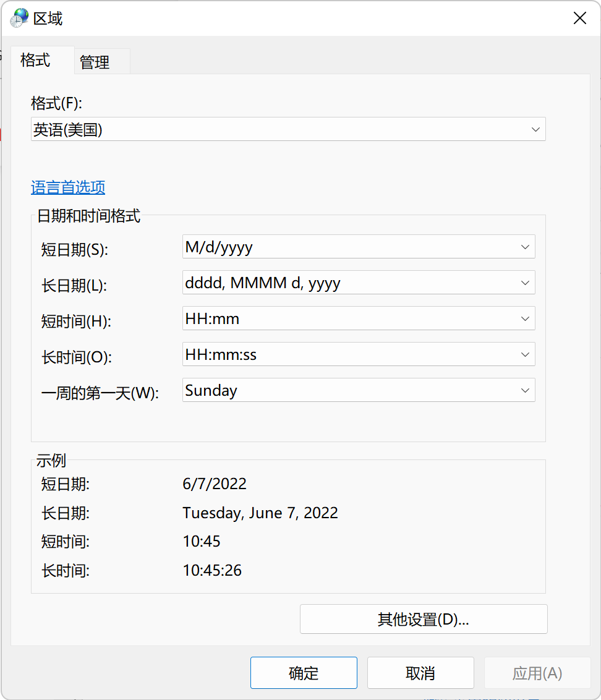
Task: Expand the 长日期 format dropdown
Action: [359, 283]
